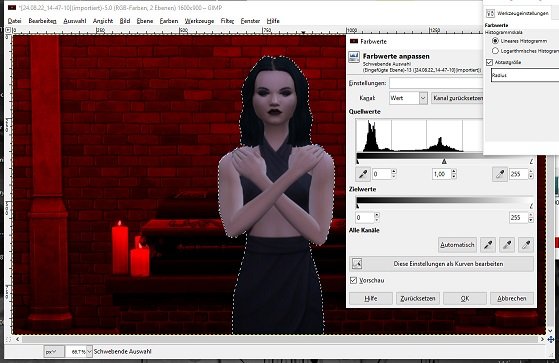Select Logarithmisches Histogramm radio button
This screenshot has width=559, height=363.
pos(495,51)
